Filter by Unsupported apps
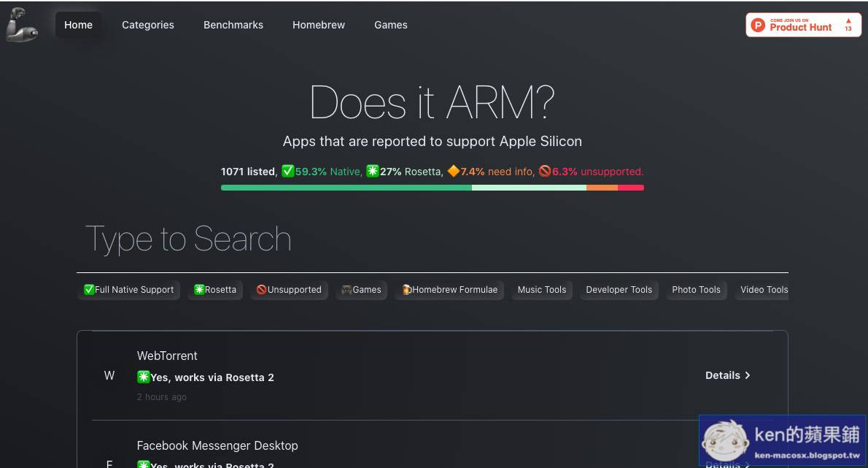This screenshot has width=868, height=468. point(289,290)
